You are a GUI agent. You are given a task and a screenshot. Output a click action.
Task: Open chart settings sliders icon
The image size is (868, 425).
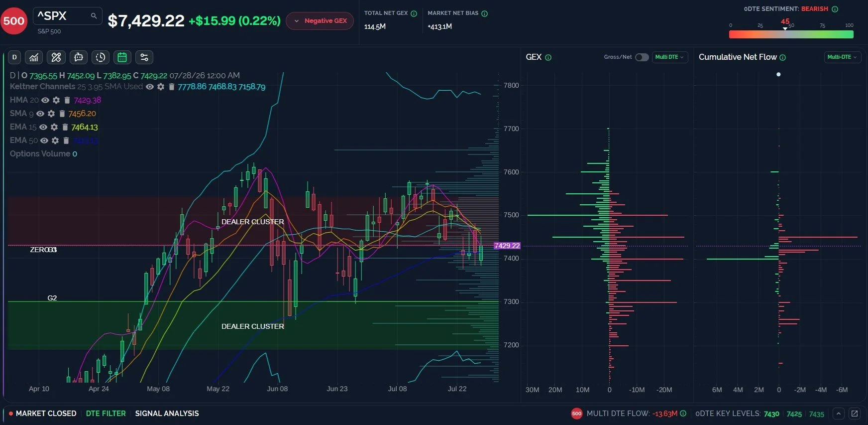pyautogui.click(x=144, y=57)
